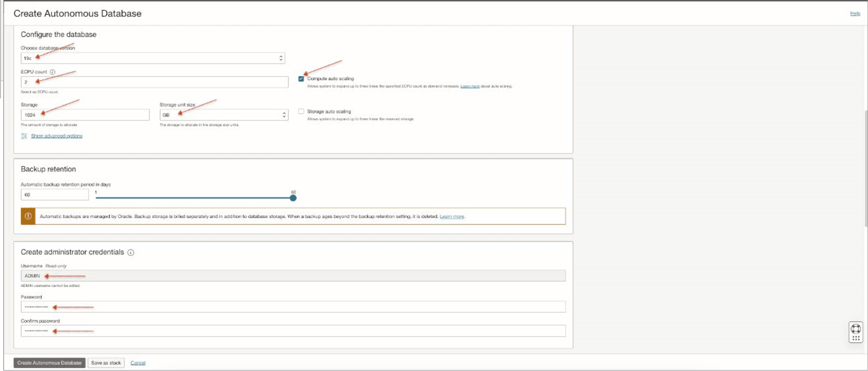Open Learn more about auto scaling
The width and height of the screenshot is (868, 371).
(x=470, y=86)
